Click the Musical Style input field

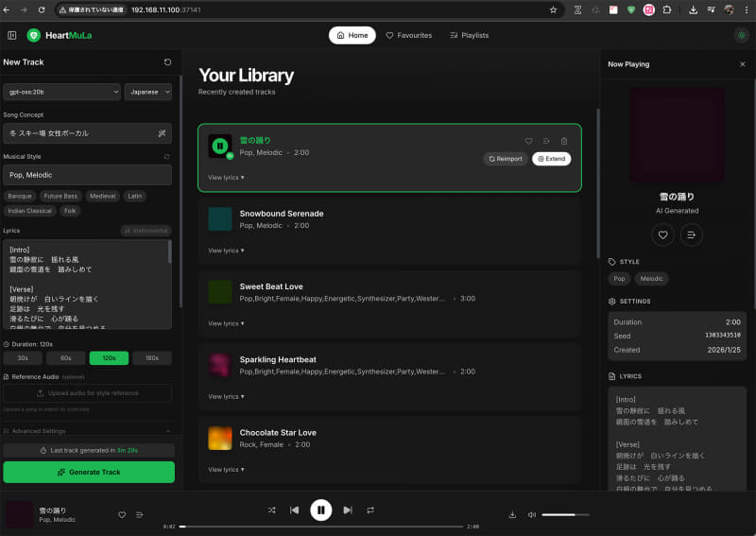click(87, 175)
